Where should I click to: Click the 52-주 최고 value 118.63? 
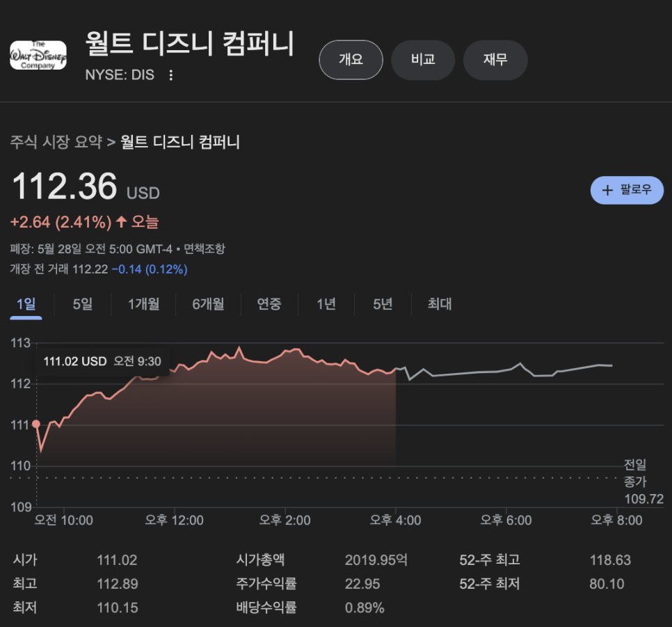coord(610,560)
